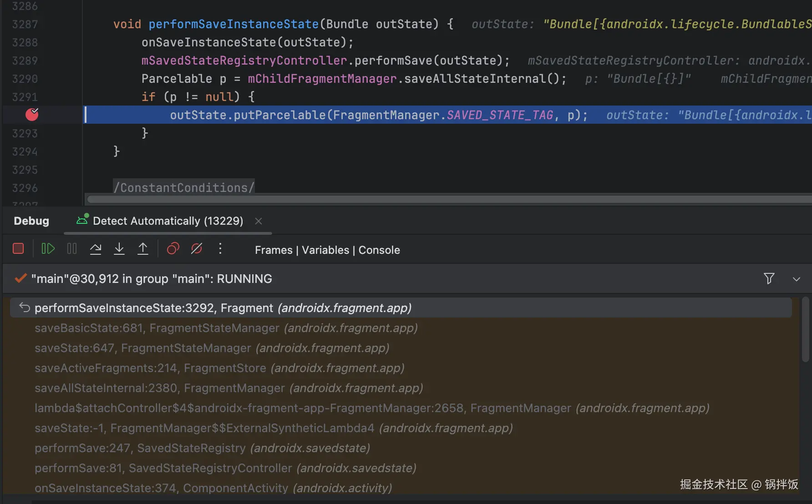Open the Frames | Variables | Console layout
Screen dimensions: 812x504
[327, 250]
